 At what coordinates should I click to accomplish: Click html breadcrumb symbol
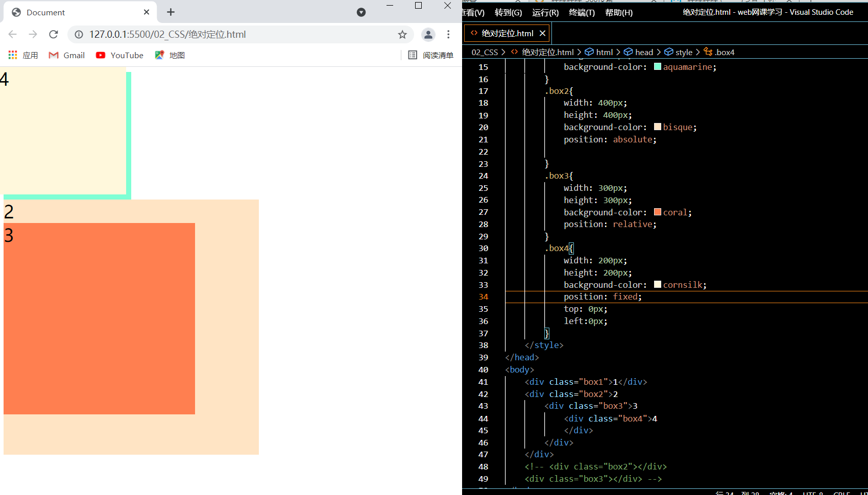tap(599, 52)
